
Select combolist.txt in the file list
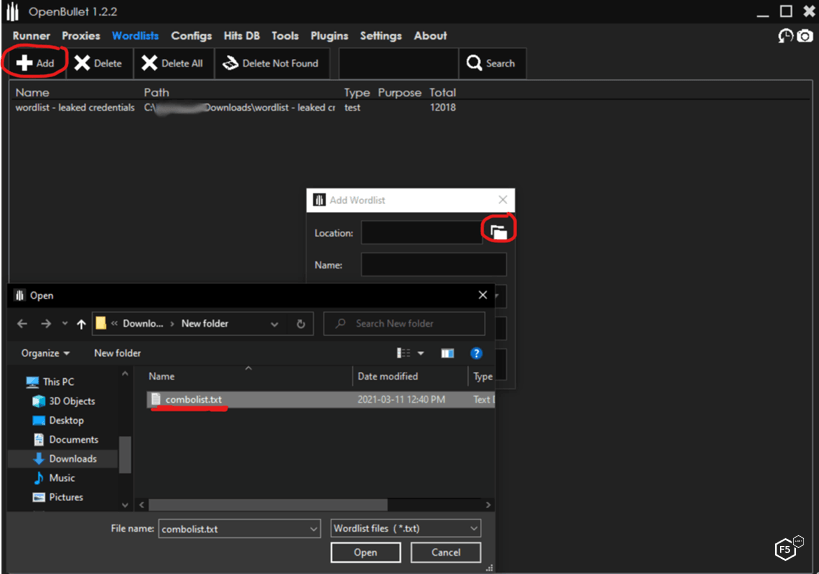tap(193, 400)
